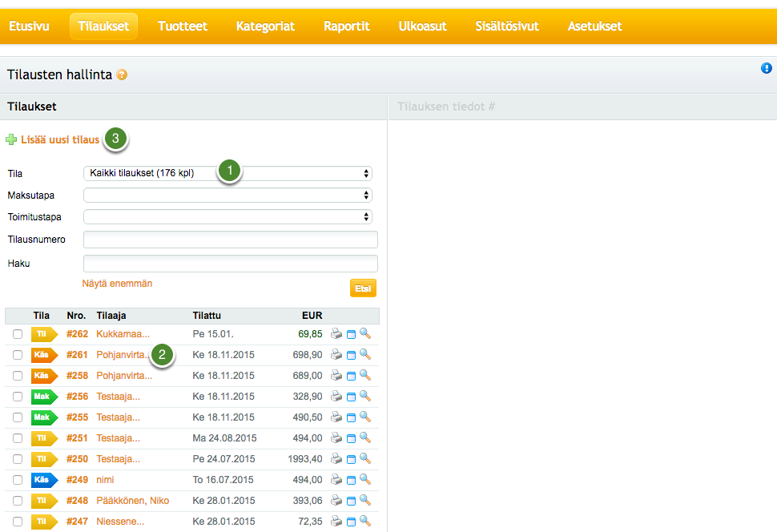Open the Raportit section
Screen dimensions: 777x532
(347, 26)
